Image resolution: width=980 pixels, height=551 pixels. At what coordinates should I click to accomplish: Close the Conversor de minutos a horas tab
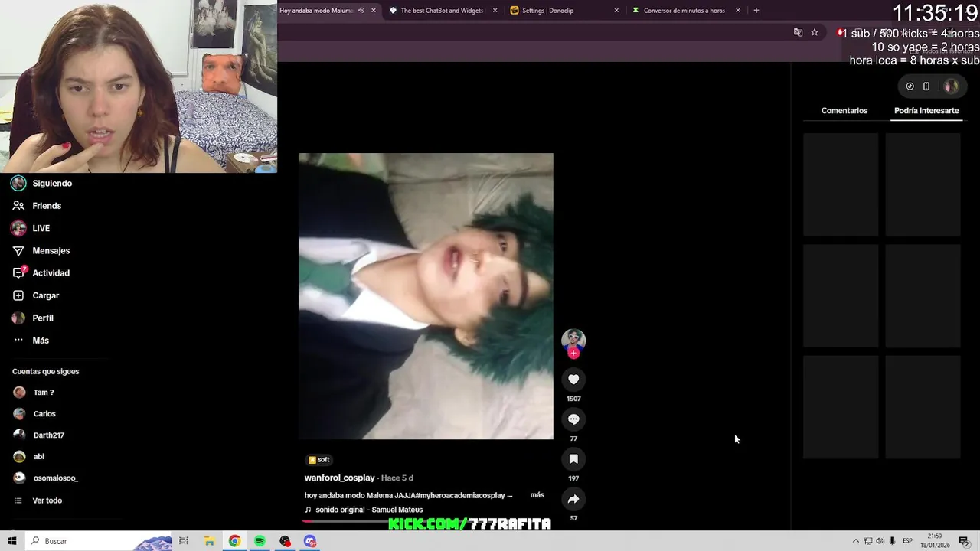738,11
